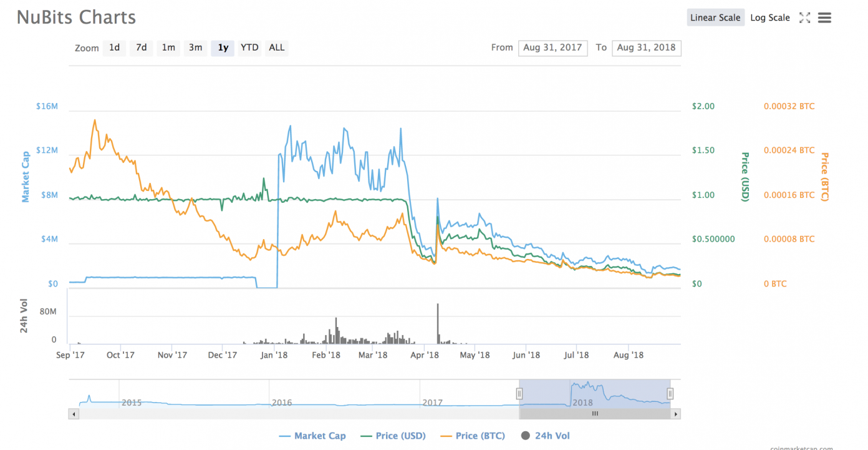Viewport: 868px width, 450px height.
Task: Toggle Price (BTC) series in legend
Action: click(x=473, y=436)
